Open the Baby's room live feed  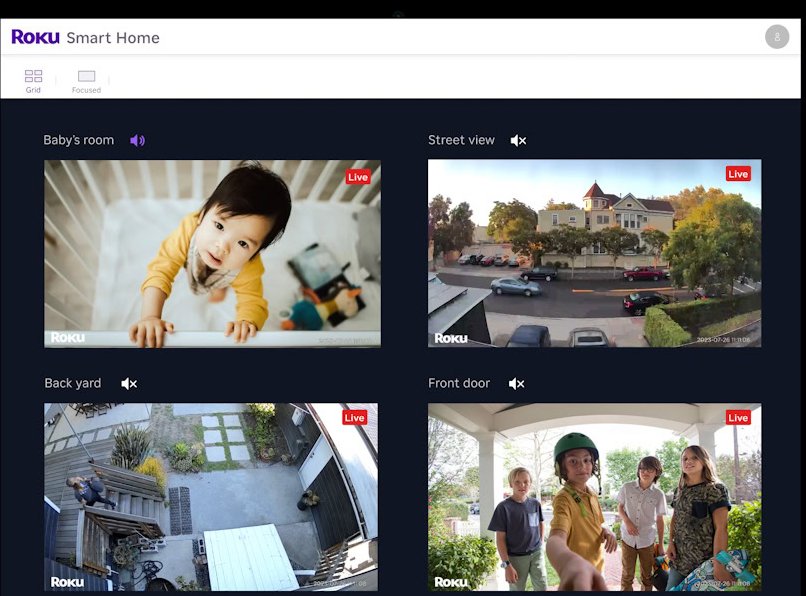(212, 254)
